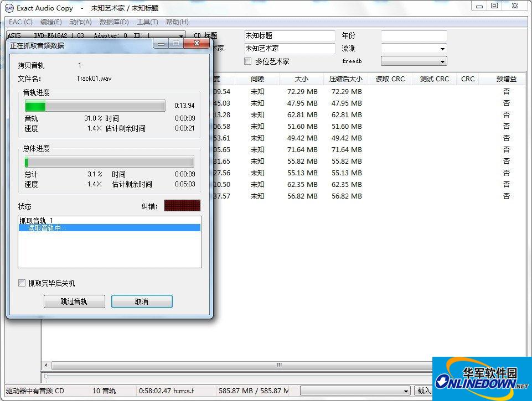Click the 载入 button in status bar
The width and height of the screenshot is (532, 401).
click(423, 390)
